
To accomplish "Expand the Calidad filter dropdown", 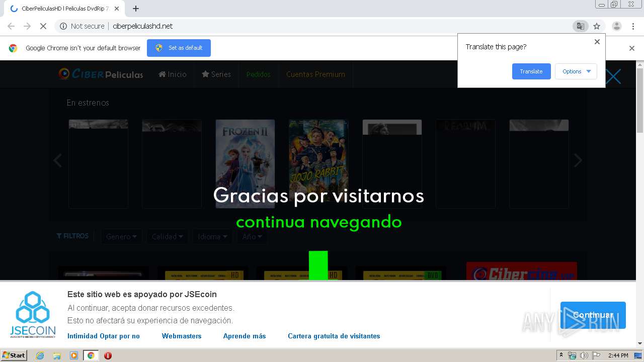I will (x=168, y=236).
